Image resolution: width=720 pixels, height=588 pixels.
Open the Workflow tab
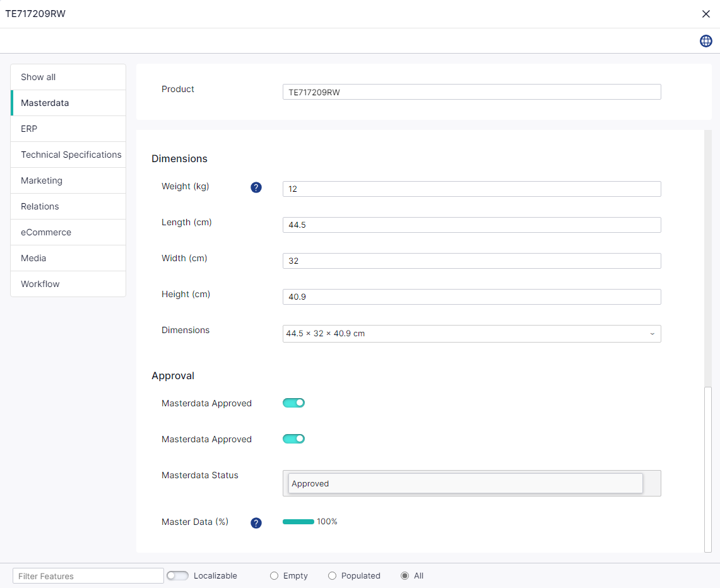pos(68,284)
